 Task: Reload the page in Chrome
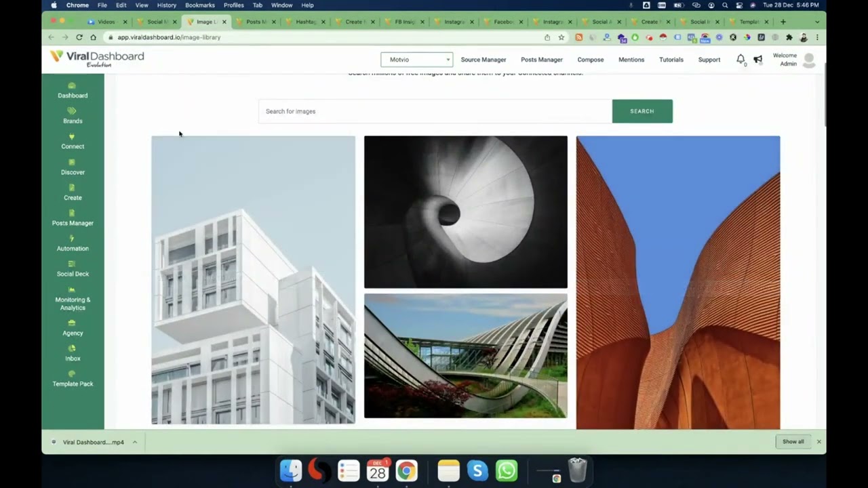pyautogui.click(x=79, y=37)
